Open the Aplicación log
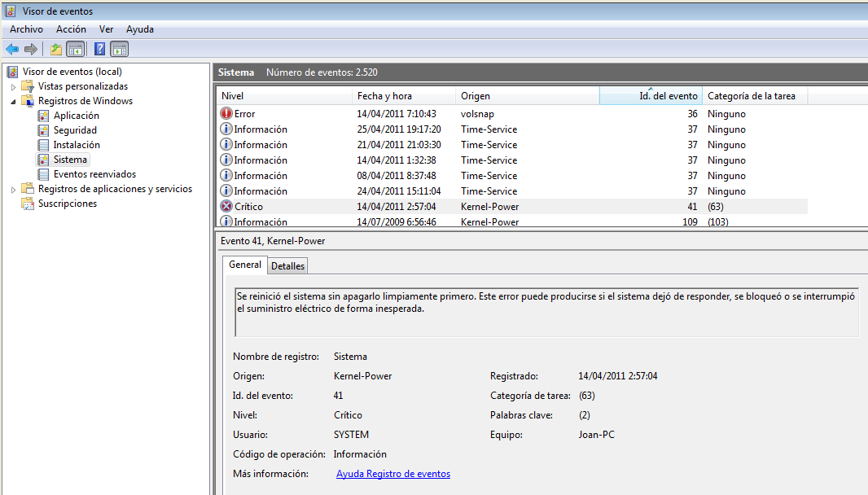The height and width of the screenshot is (495, 868). [x=76, y=116]
